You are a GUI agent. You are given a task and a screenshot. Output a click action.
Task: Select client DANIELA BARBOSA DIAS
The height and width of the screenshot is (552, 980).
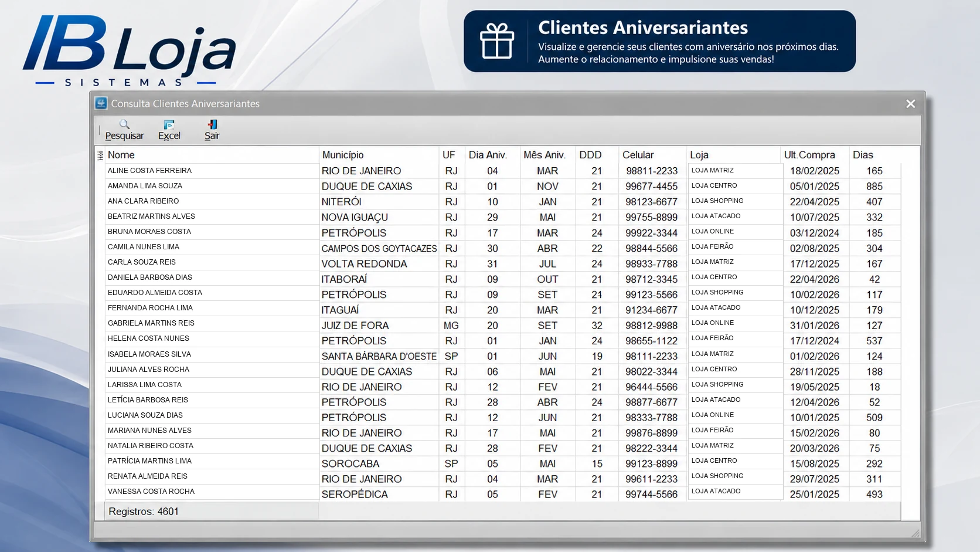[x=149, y=277]
